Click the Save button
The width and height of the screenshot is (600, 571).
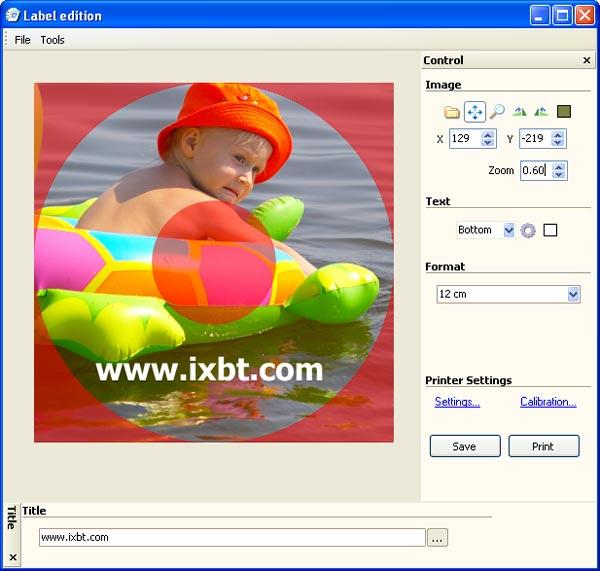point(465,446)
